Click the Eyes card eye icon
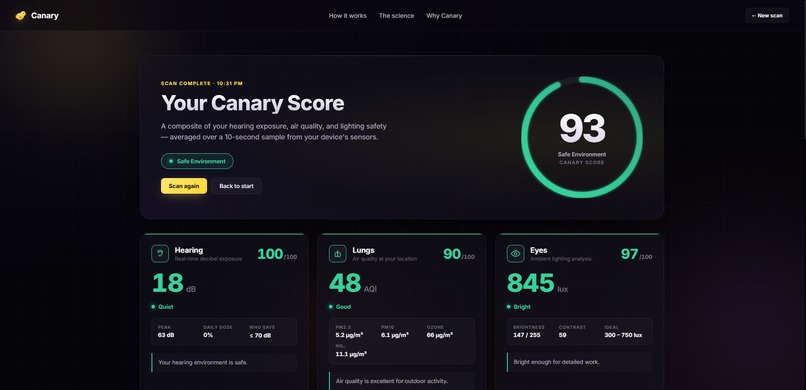Viewport: 806px width, 390px height. tap(516, 254)
